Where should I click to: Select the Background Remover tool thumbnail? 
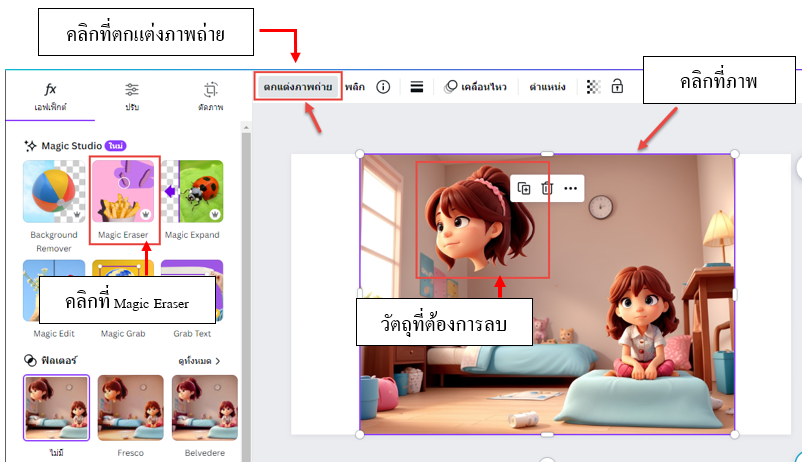pos(54,192)
